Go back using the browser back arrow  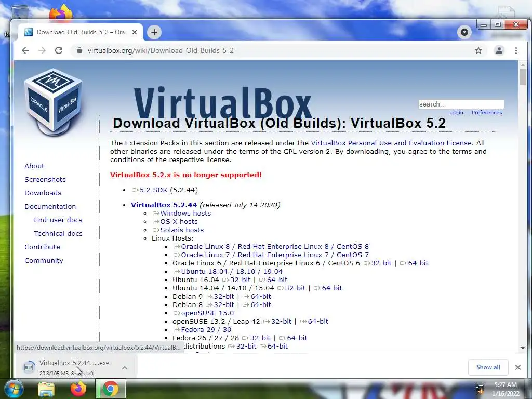click(x=25, y=50)
